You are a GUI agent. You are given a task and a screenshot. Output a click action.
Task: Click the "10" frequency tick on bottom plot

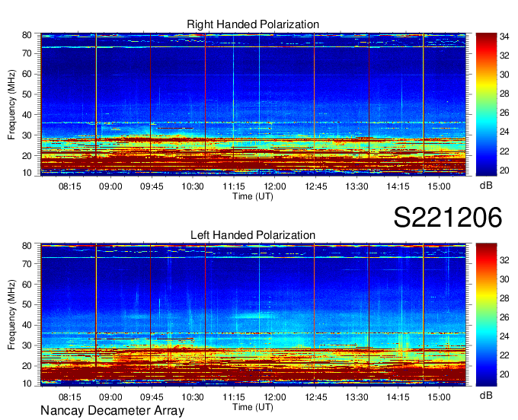[x=27, y=383]
